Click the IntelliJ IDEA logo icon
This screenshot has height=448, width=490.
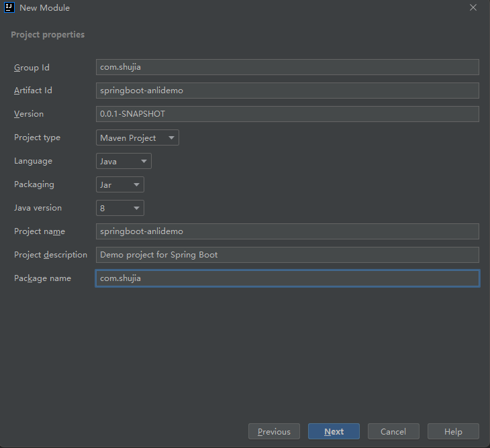9,8
